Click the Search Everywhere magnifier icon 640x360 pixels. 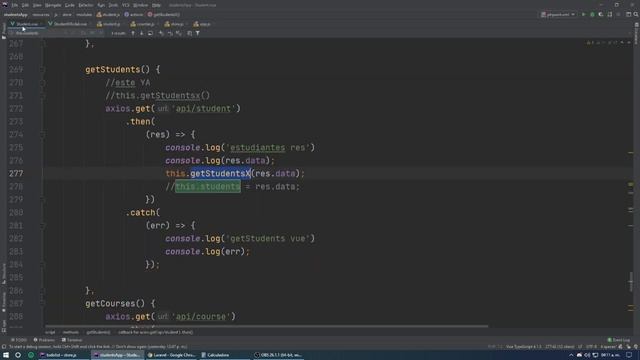point(636,15)
